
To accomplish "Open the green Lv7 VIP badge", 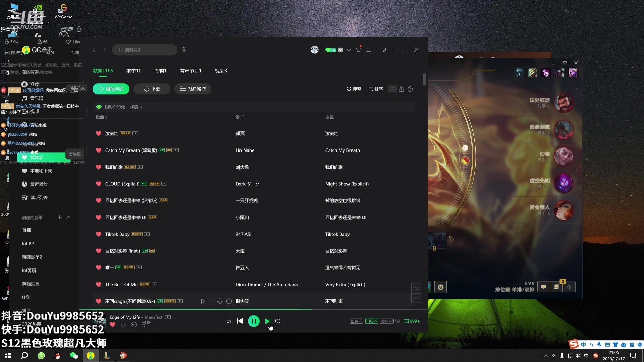I will pyautogui.click(x=331, y=50).
